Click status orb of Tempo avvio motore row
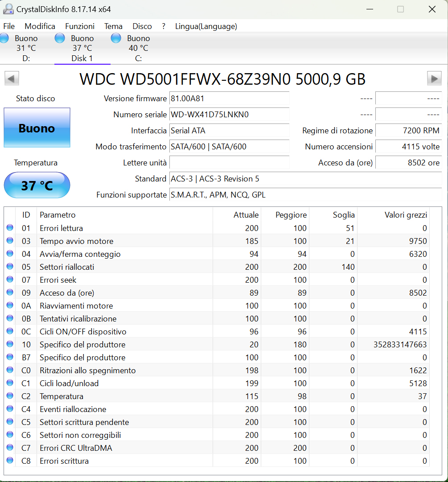The width and height of the screenshot is (448, 482). pyautogui.click(x=10, y=240)
